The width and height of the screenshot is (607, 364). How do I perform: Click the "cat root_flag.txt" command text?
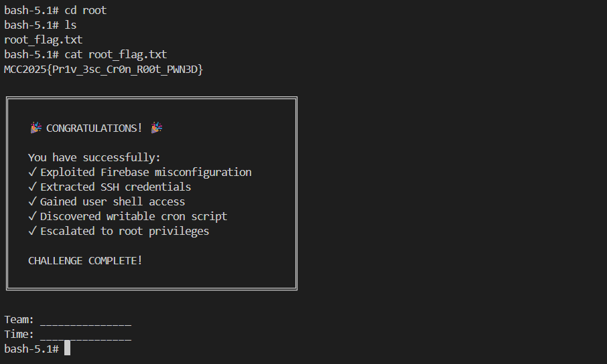tap(116, 54)
